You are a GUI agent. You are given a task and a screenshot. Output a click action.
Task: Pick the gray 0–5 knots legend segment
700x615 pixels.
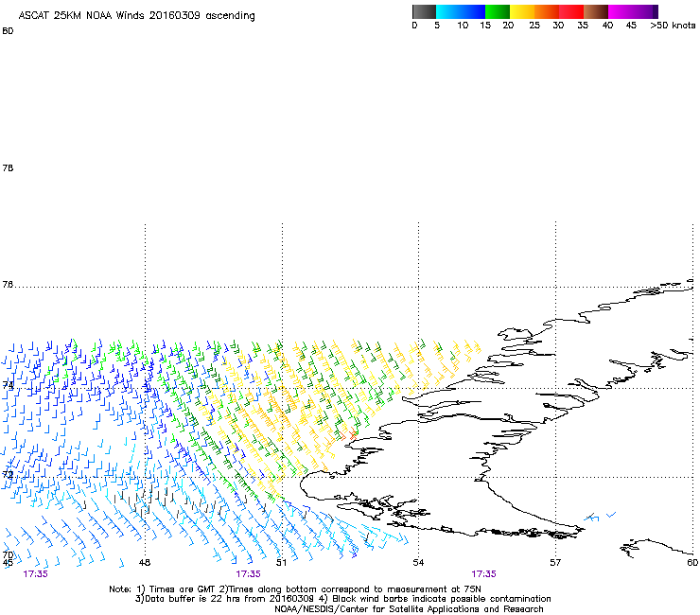coord(424,11)
